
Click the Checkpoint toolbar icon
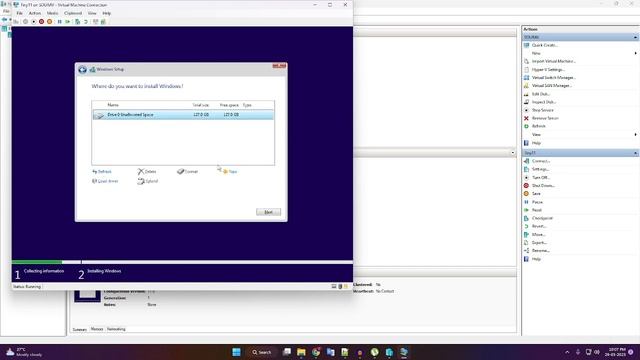[77, 22]
